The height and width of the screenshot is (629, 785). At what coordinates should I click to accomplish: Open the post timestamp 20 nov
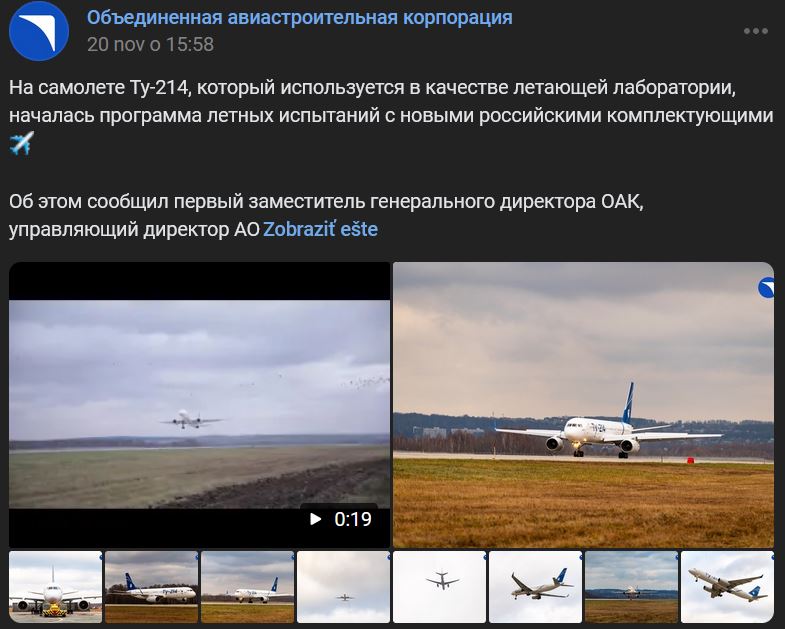pyautogui.click(x=150, y=44)
